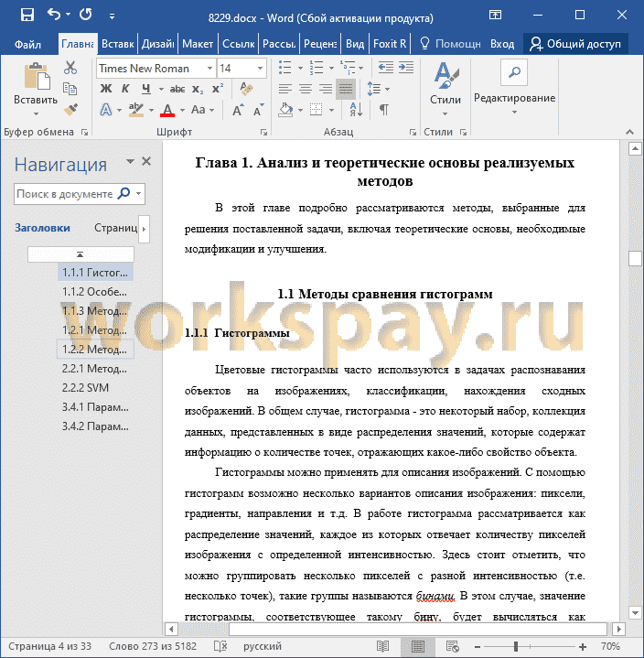Viewport: 644px width, 658px height.
Task: Expand the bulleted list dropdown arrow
Action: [300, 68]
